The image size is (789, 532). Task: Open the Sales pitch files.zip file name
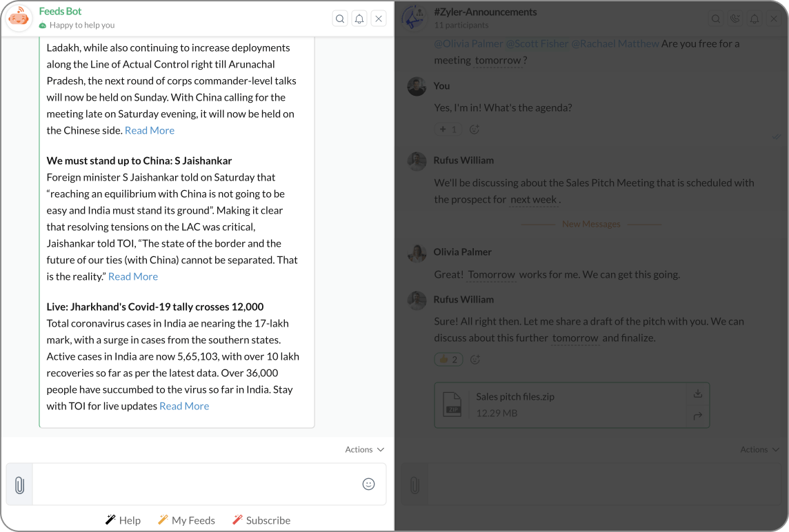[x=515, y=397]
